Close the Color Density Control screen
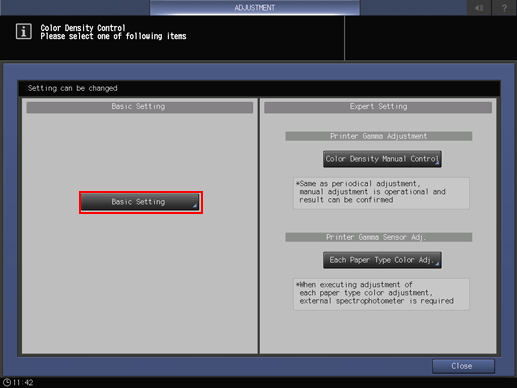Screen dimensions: 517x388 point(463,366)
